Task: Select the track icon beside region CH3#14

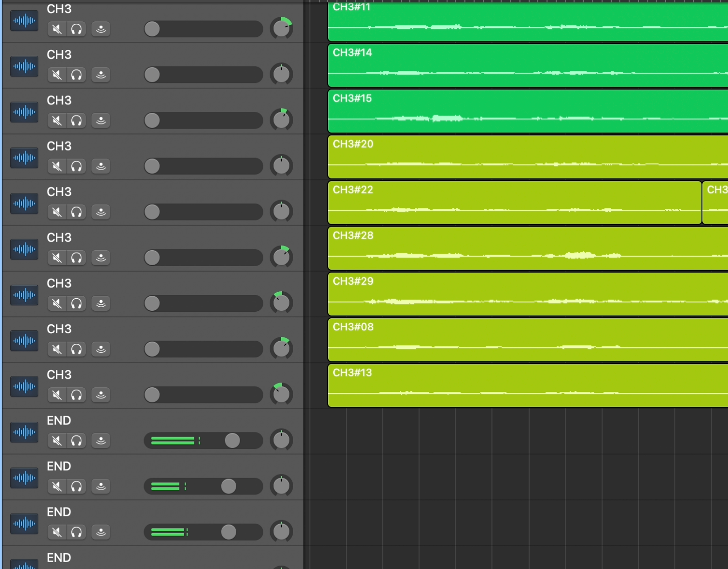Action: point(24,67)
